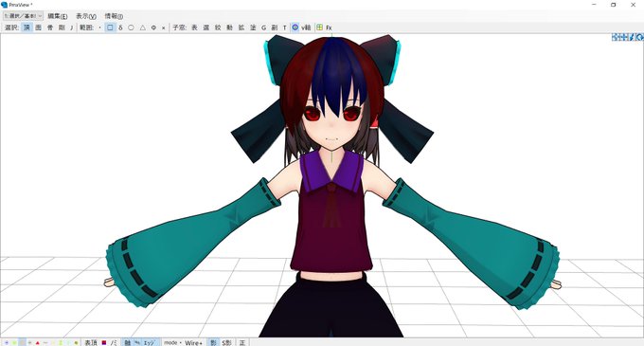Select the box range selection icon
This screenshot has width=644, height=346.
tap(110, 27)
